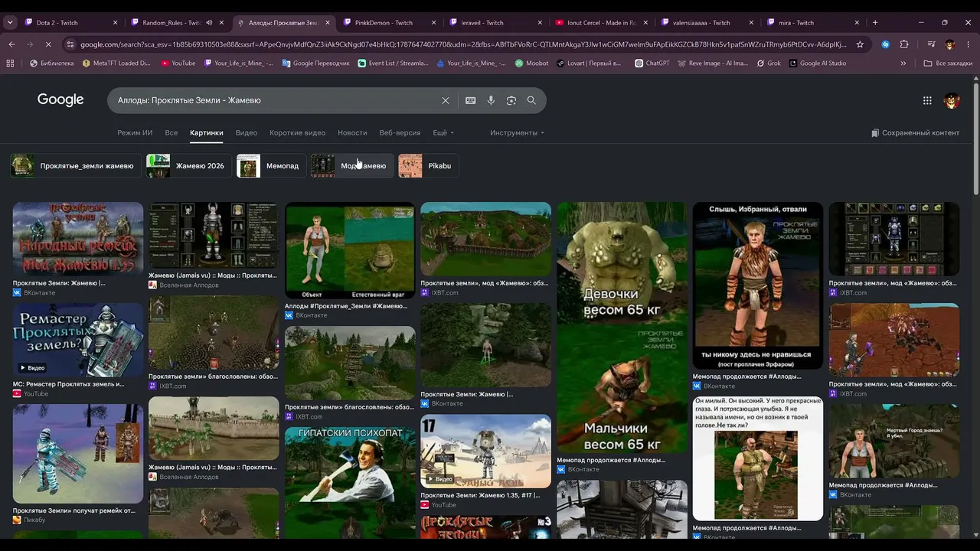Switch to the mira - Twitch tab

click(813, 22)
